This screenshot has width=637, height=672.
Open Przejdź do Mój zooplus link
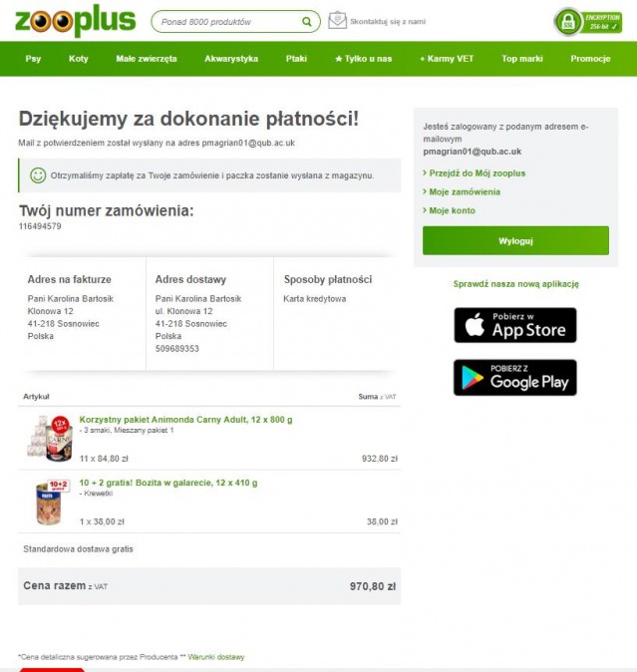point(475,173)
